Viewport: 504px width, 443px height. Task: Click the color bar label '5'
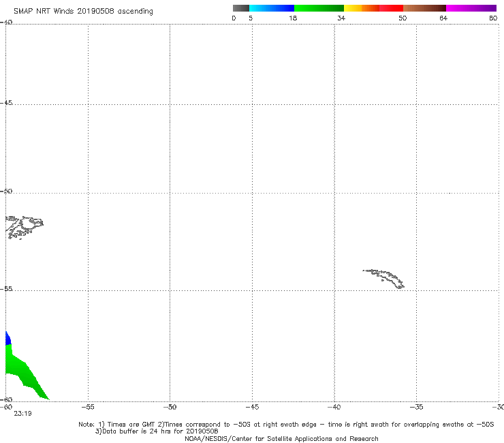click(x=251, y=18)
